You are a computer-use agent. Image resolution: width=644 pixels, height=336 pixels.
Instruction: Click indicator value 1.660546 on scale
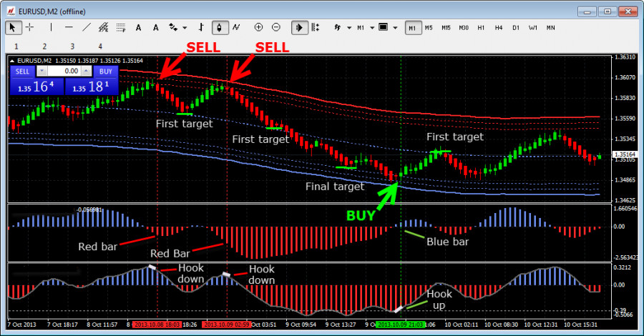click(626, 209)
